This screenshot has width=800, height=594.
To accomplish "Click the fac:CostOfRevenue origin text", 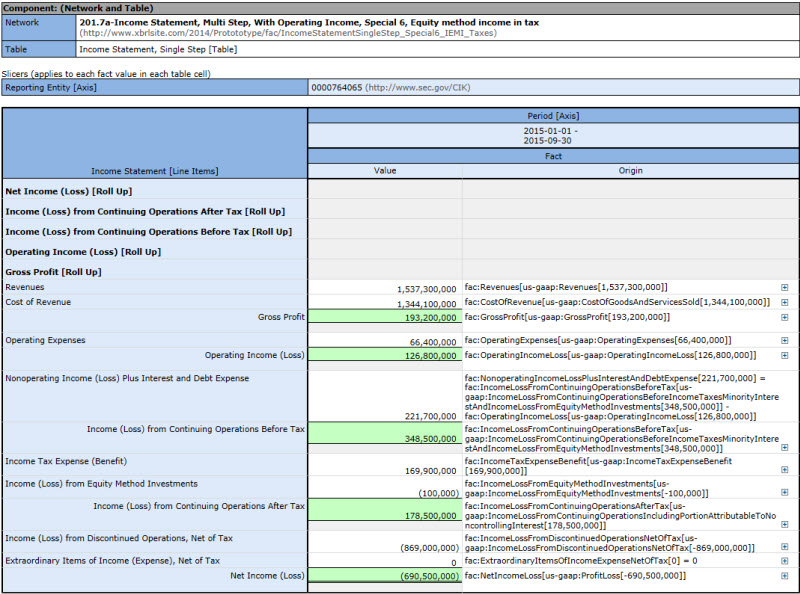I will click(x=617, y=302).
